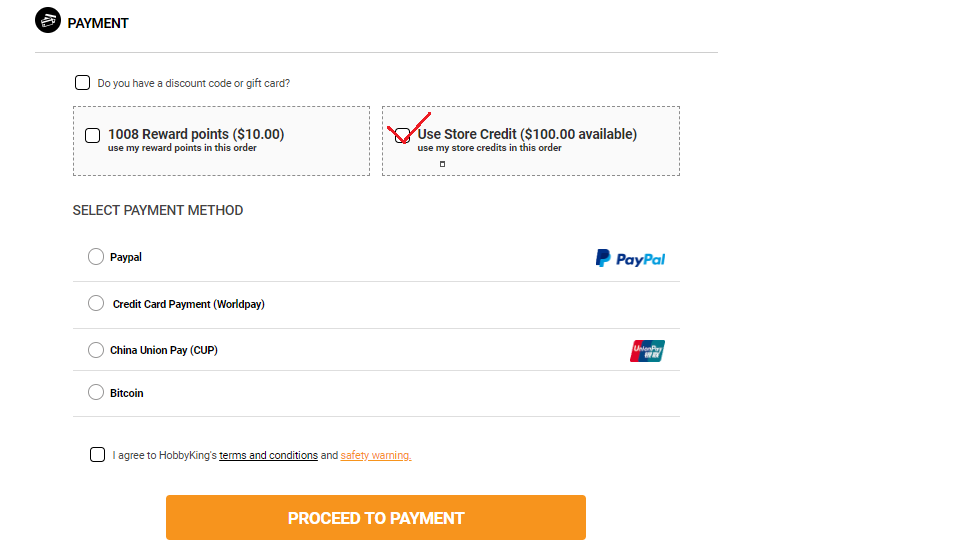The width and height of the screenshot is (954, 551).
Task: Click the 'Do you have a discount code' text
Action: coord(193,83)
